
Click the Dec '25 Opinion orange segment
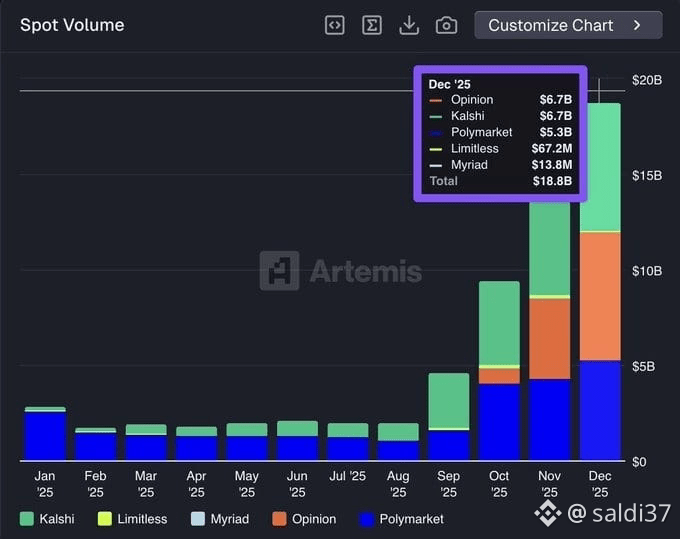pos(600,296)
